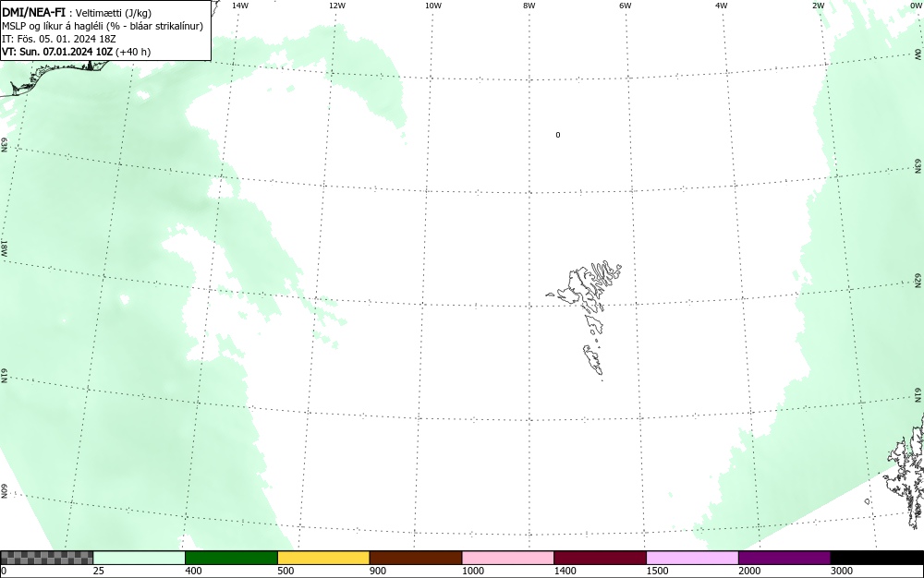
Task: Select the gray checkered 0–25 legend swatch
Action: point(46,558)
